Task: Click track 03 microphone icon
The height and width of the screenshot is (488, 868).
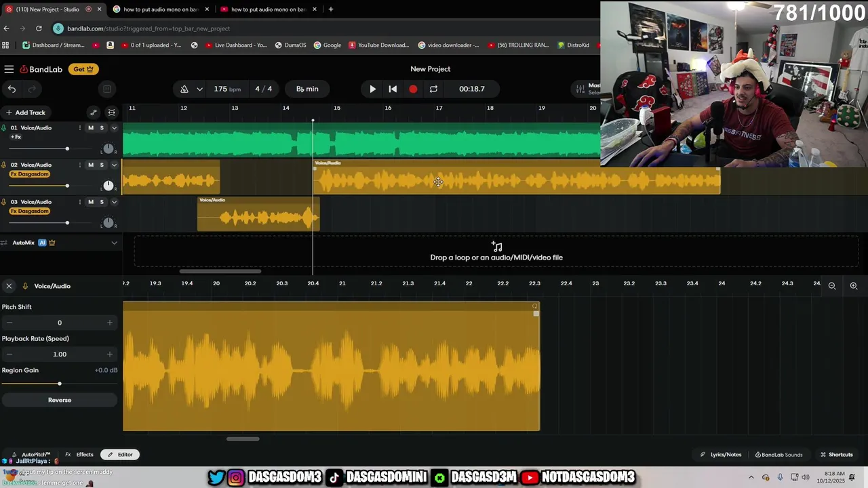Action: [4, 202]
